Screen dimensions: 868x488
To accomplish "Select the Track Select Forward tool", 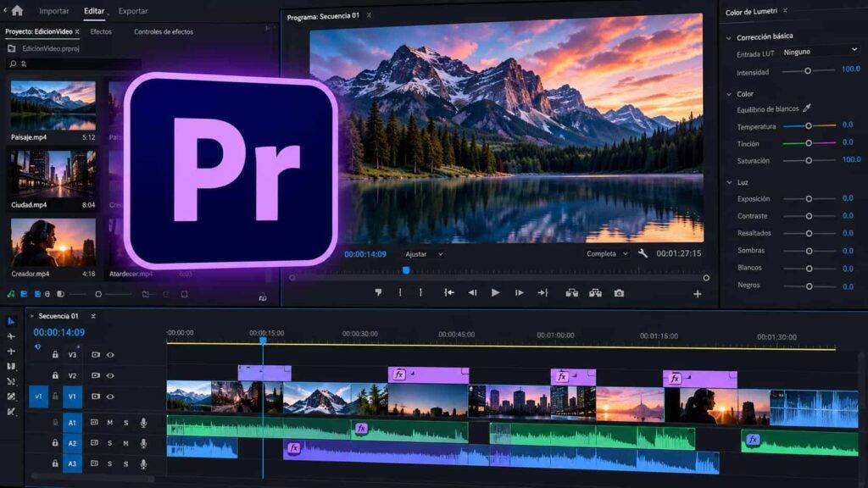I will (x=11, y=336).
